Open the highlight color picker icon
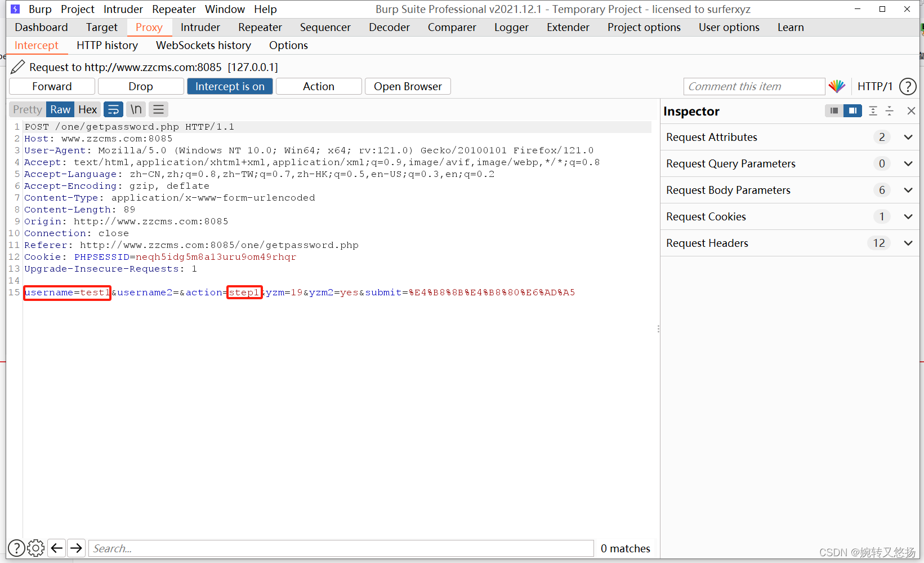 [837, 86]
